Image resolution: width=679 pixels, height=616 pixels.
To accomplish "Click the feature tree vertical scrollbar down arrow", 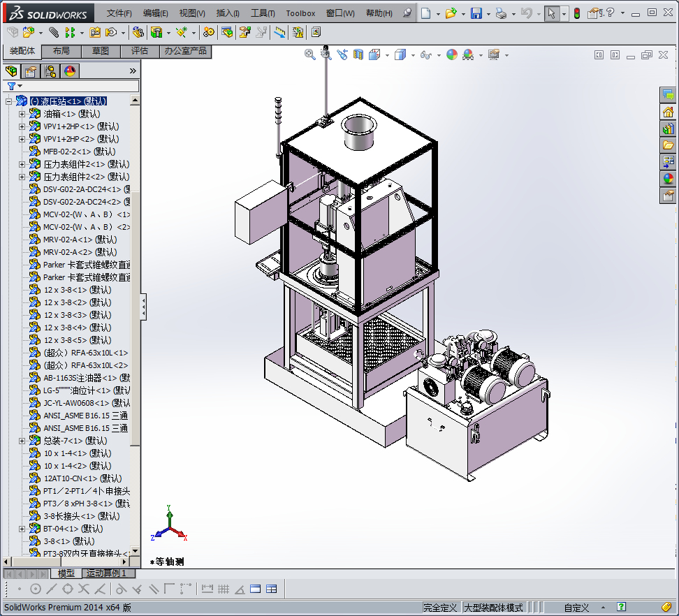I will click(x=135, y=551).
